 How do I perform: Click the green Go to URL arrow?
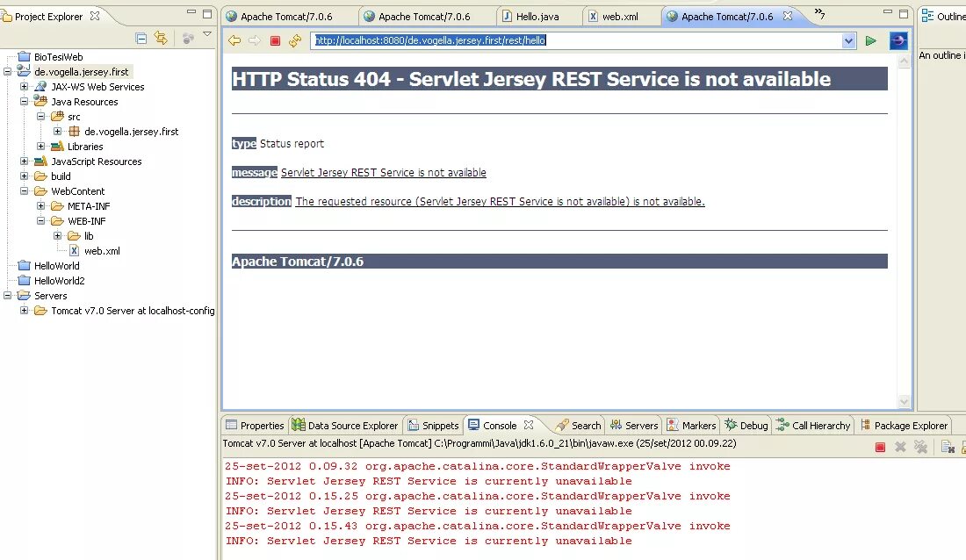870,40
